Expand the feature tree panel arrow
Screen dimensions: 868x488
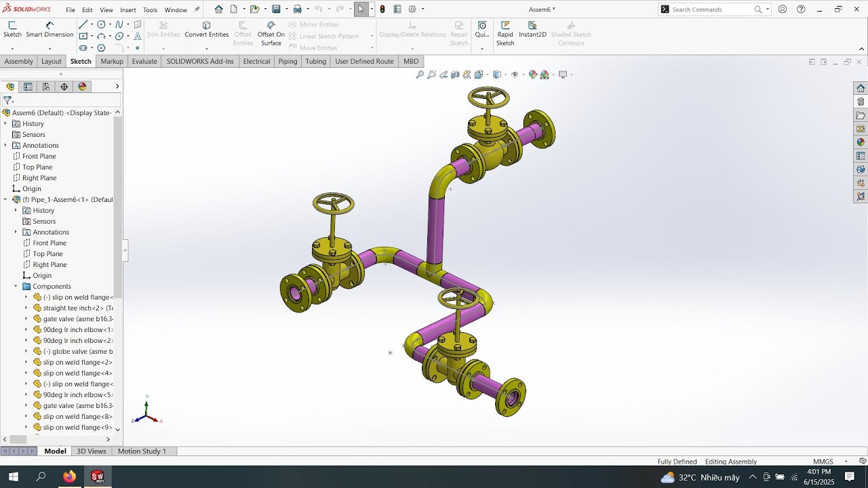click(117, 87)
